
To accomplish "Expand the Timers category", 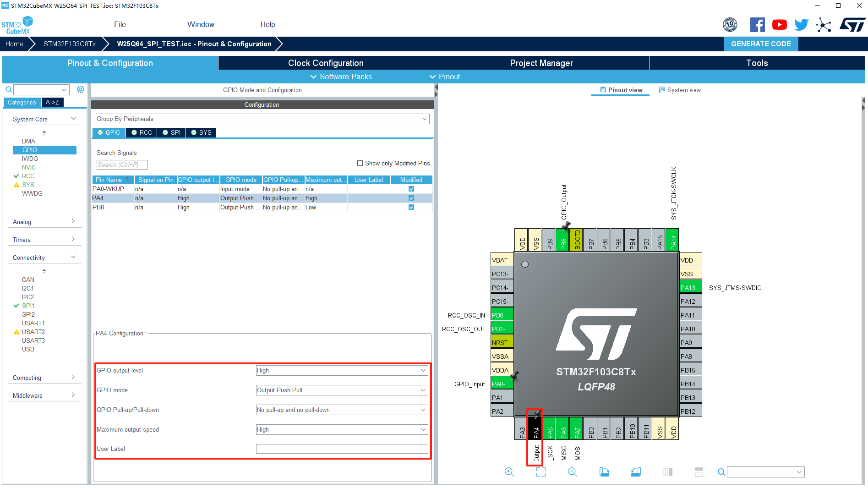I will click(x=44, y=240).
